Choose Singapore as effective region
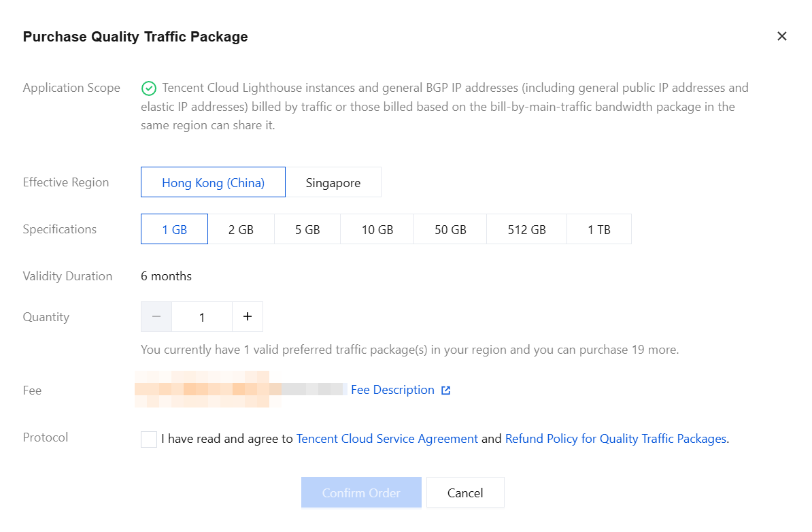The image size is (812, 532). pos(333,182)
